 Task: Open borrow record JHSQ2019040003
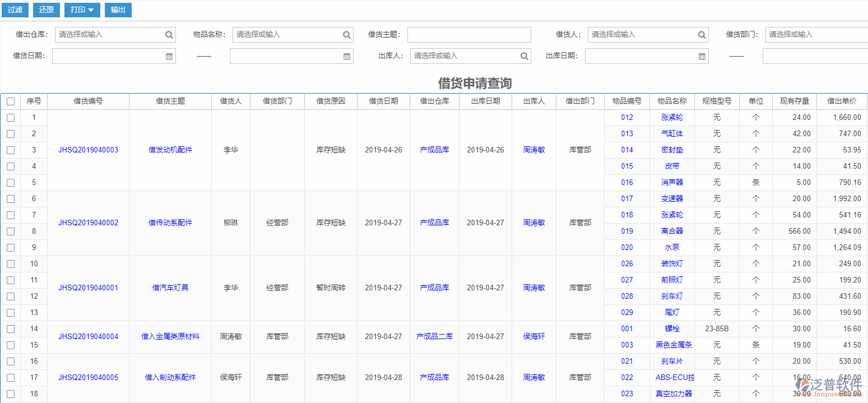(89, 150)
